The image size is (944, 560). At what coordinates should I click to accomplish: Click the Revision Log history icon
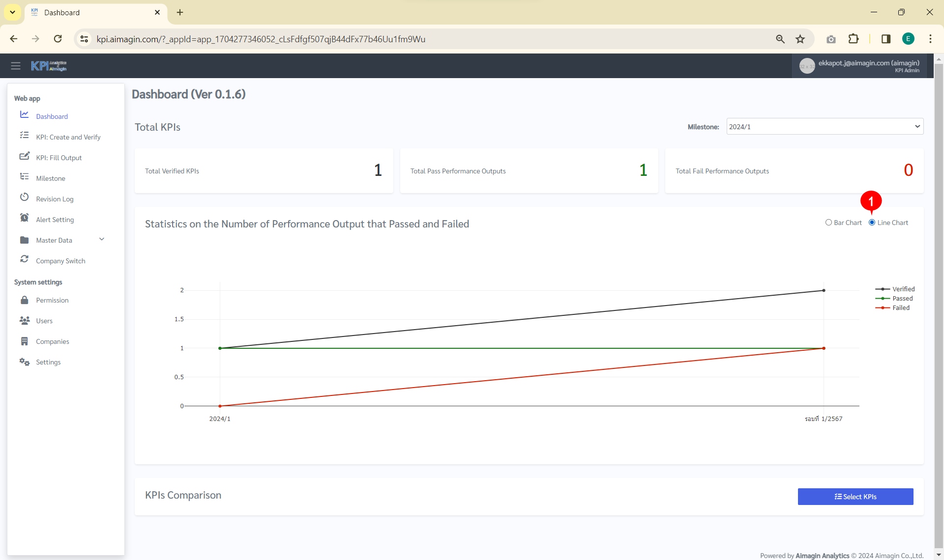[24, 197]
